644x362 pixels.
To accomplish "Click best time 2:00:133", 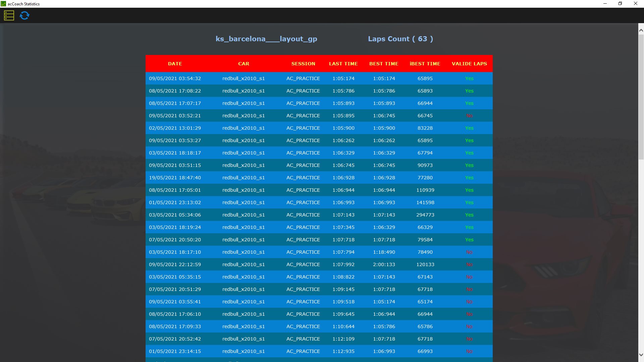I will [384, 264].
